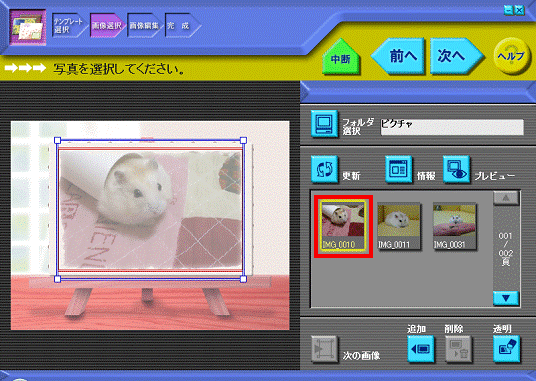Click the プレビュー preview eye icon

[456, 169]
